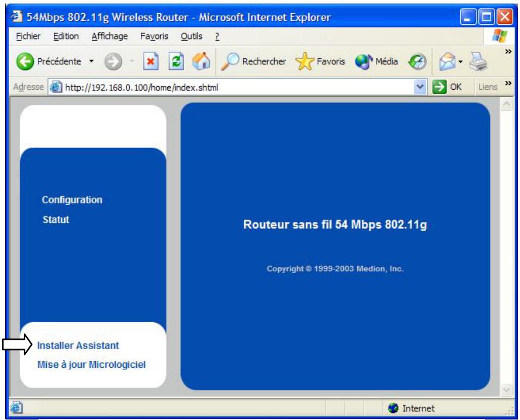520x420 pixels.
Task: Open the Fichier menu
Action: point(28,36)
